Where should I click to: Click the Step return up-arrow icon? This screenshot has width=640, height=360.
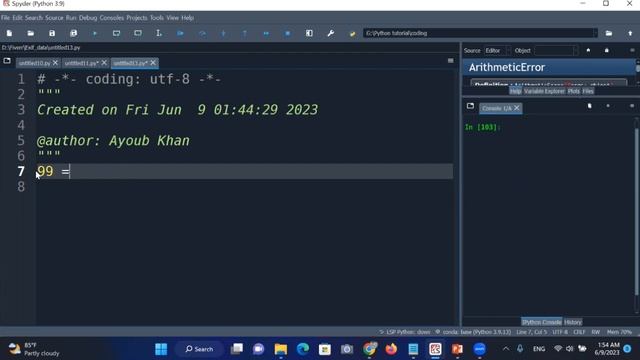[244, 33]
